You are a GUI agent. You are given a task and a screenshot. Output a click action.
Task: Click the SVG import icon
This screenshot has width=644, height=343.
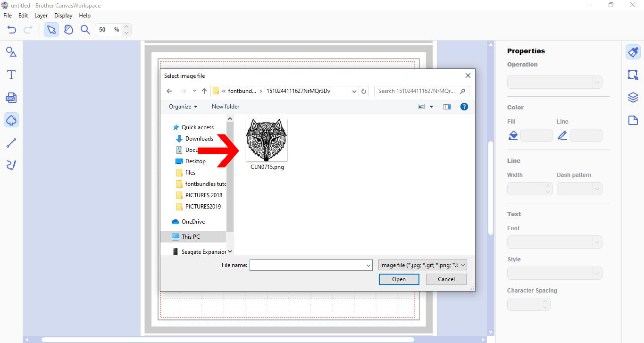11,98
